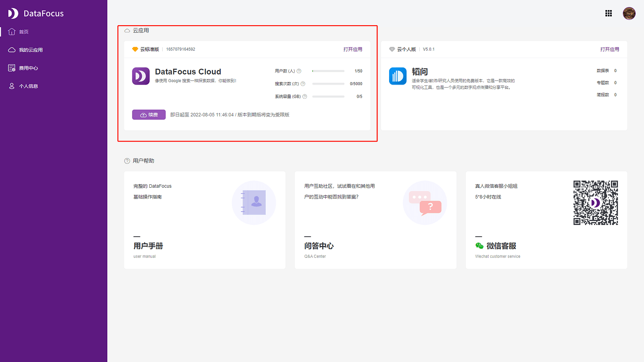644x362 pixels.
Task: Click the 数据表 count value
Action: pyautogui.click(x=615, y=71)
